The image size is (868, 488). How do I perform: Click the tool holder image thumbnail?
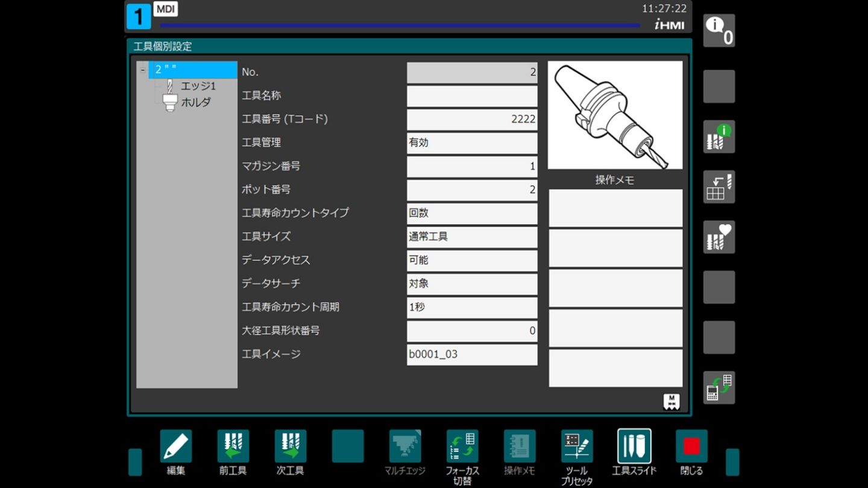(615, 115)
